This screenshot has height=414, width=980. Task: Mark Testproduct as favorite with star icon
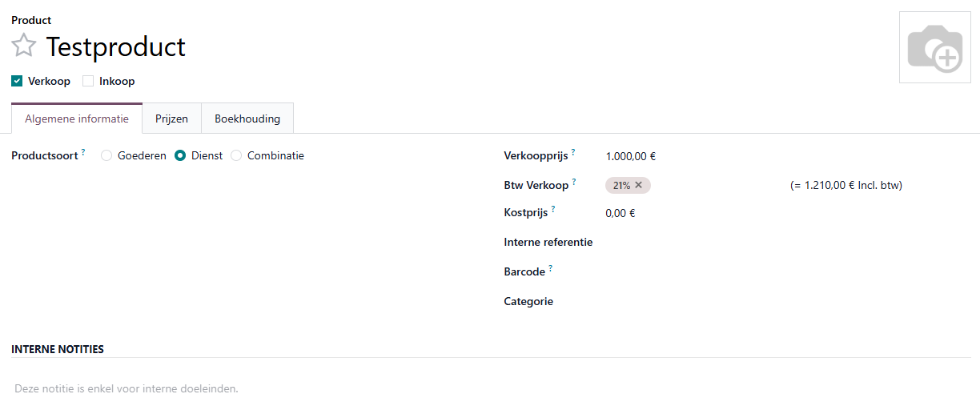point(24,46)
